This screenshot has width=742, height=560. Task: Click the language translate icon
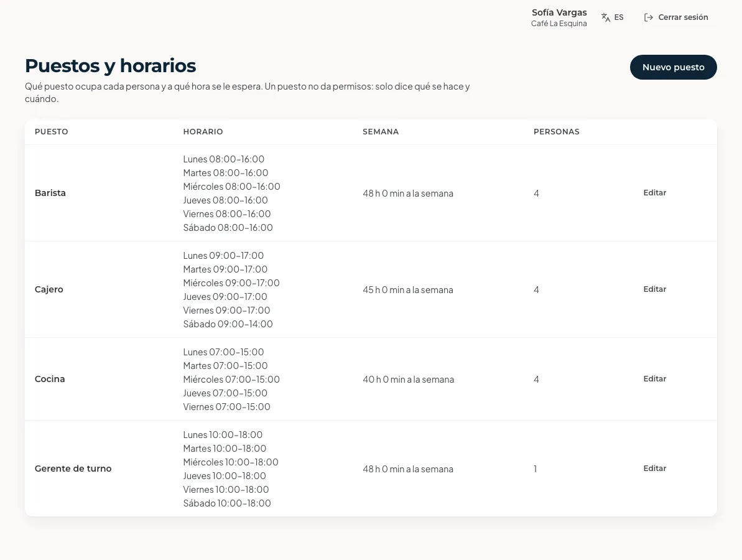(x=605, y=17)
